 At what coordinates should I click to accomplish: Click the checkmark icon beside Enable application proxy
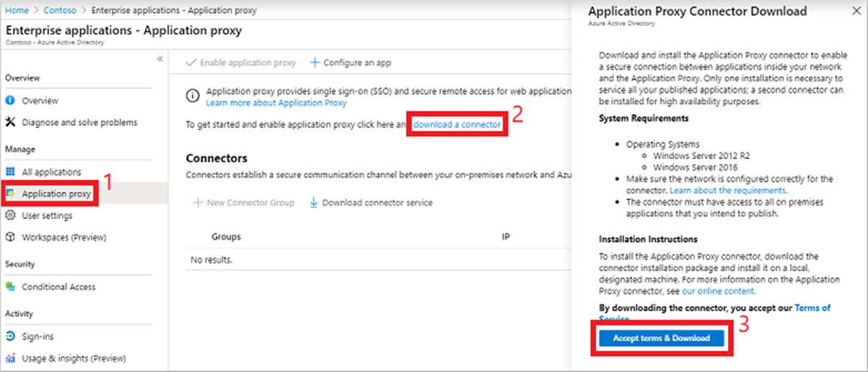[x=191, y=63]
